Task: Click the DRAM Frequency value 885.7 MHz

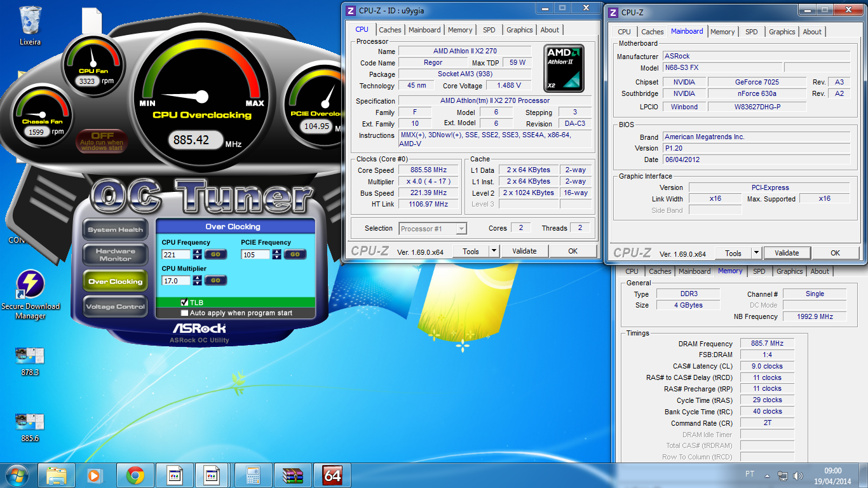Action: pyautogui.click(x=767, y=343)
